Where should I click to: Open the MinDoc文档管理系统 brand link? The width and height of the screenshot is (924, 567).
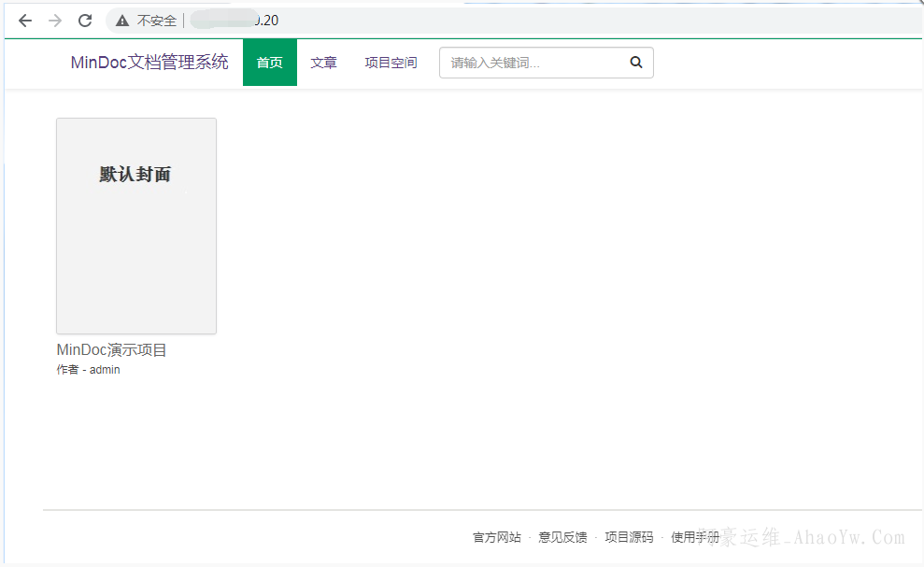tap(149, 63)
